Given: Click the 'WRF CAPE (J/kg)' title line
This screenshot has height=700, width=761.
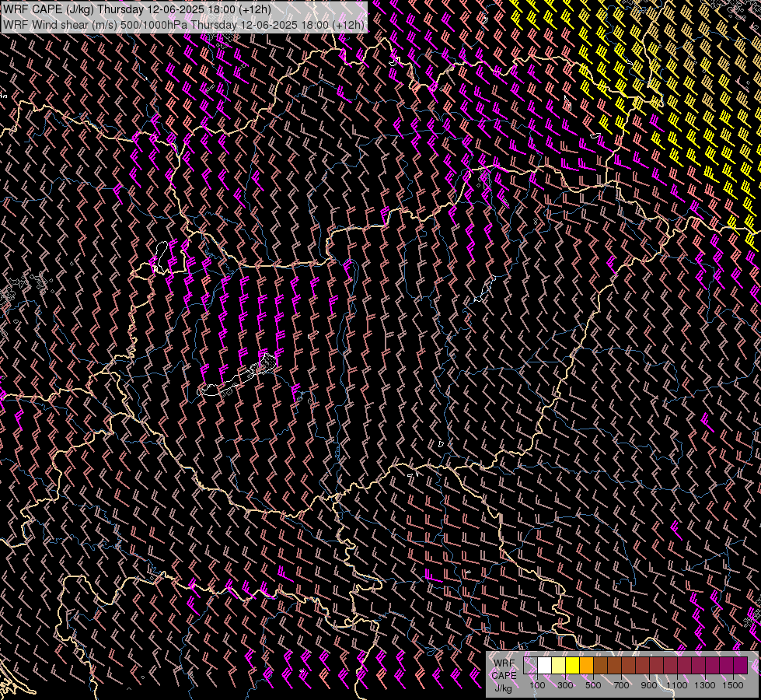Looking at the screenshot, I should pyautogui.click(x=137, y=9).
